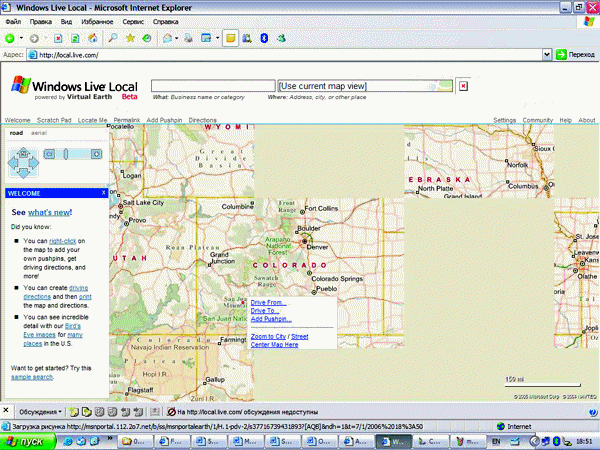The image size is (600, 450).
Task: Open the Settings link at top right
Action: pyautogui.click(x=504, y=120)
